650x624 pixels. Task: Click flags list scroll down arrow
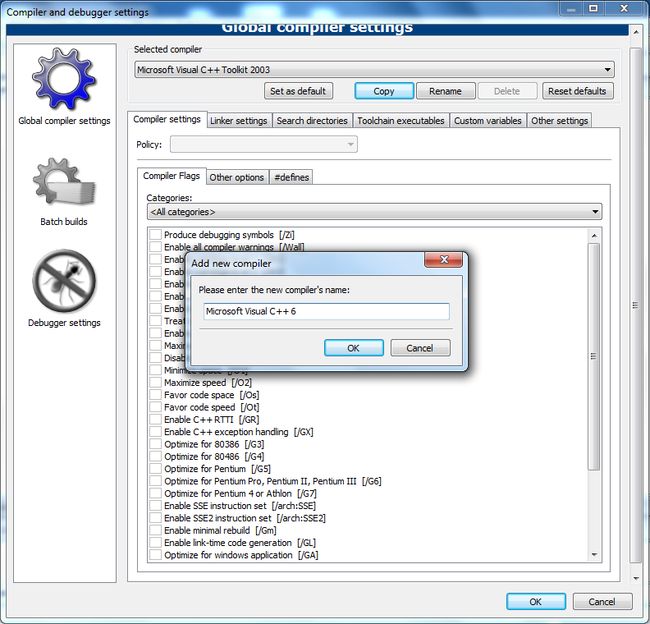click(x=594, y=554)
